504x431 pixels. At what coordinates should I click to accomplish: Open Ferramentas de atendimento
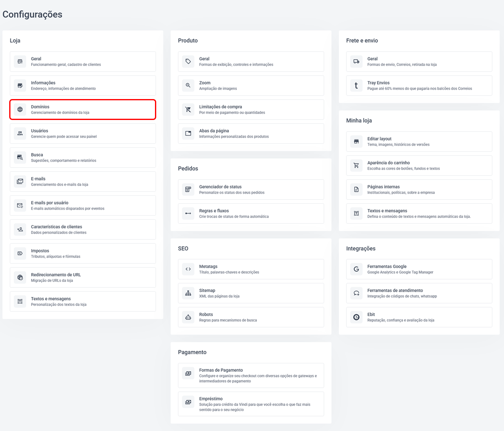point(419,293)
